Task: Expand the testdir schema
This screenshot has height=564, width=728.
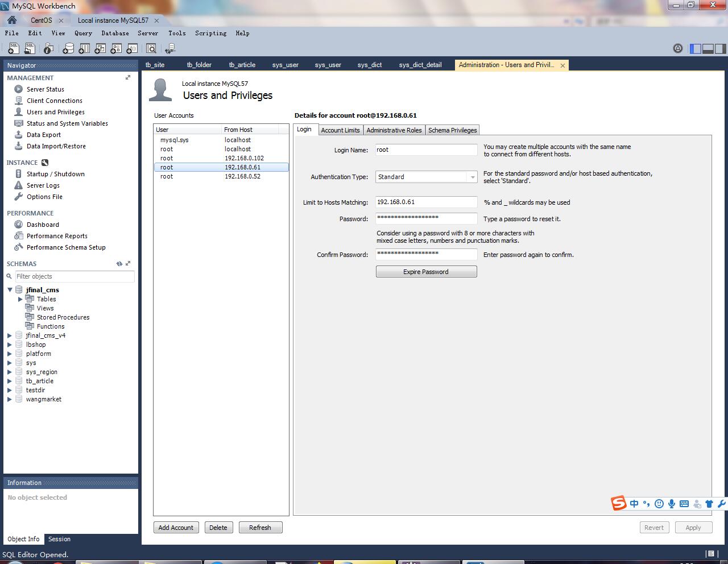Action: point(10,390)
